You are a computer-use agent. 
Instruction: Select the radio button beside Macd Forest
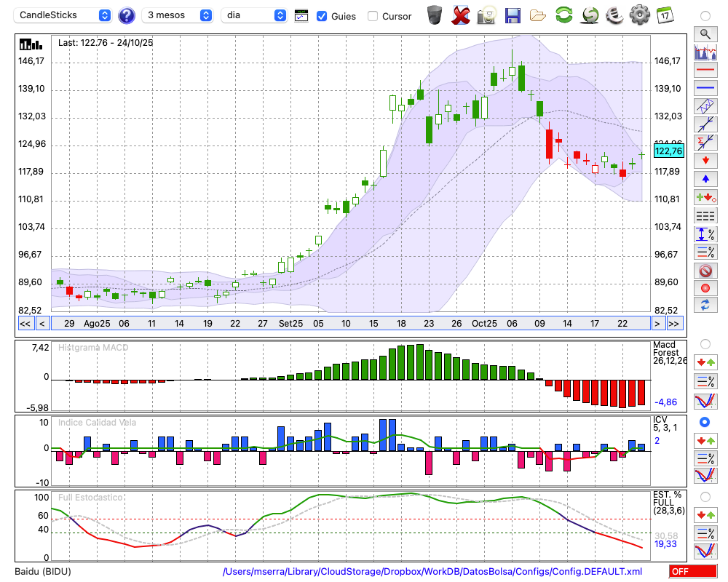click(x=705, y=343)
